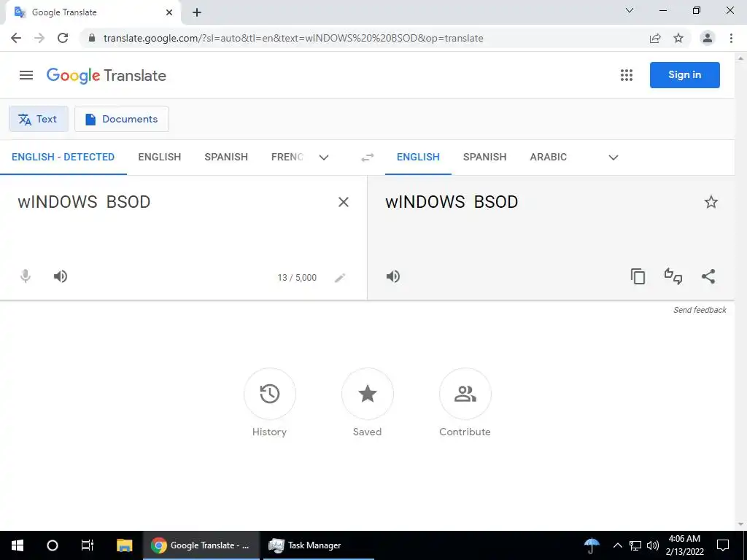Start voice input with microphone
747x560 pixels.
tap(26, 276)
